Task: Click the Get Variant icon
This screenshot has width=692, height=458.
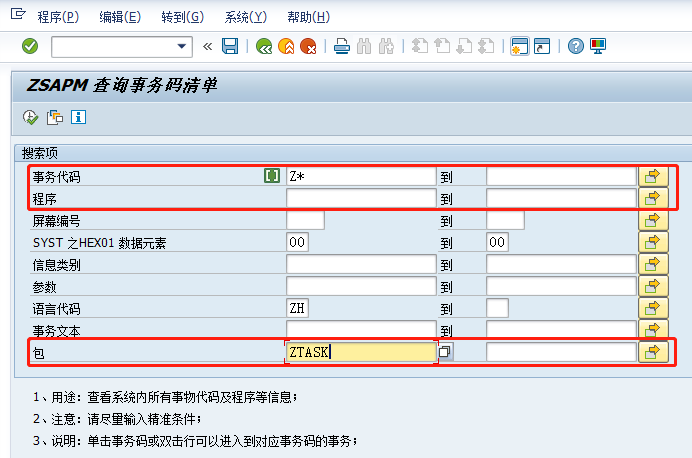Action: tap(55, 117)
